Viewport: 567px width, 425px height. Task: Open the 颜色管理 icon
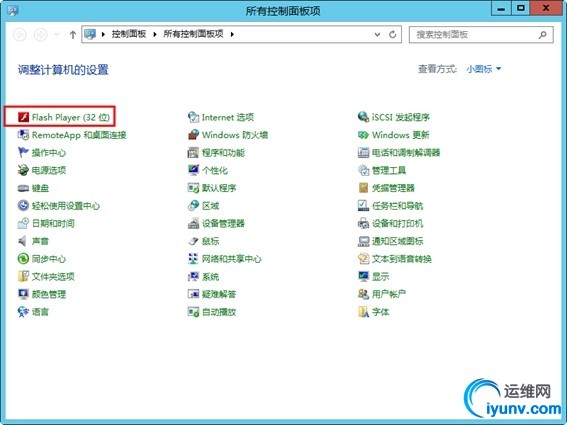click(24, 294)
